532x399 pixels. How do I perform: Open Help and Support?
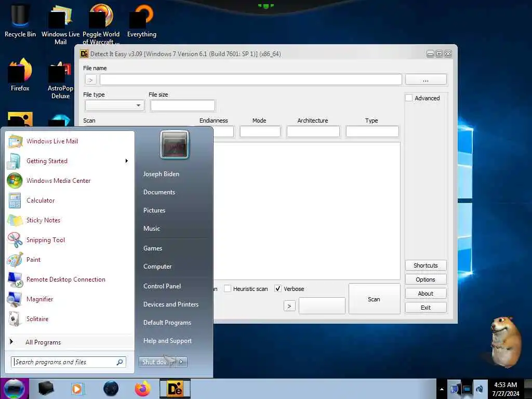pyautogui.click(x=168, y=341)
